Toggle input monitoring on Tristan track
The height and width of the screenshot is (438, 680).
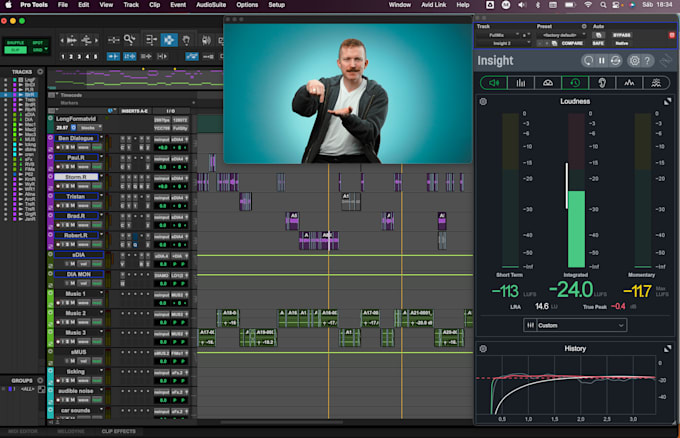click(x=63, y=206)
